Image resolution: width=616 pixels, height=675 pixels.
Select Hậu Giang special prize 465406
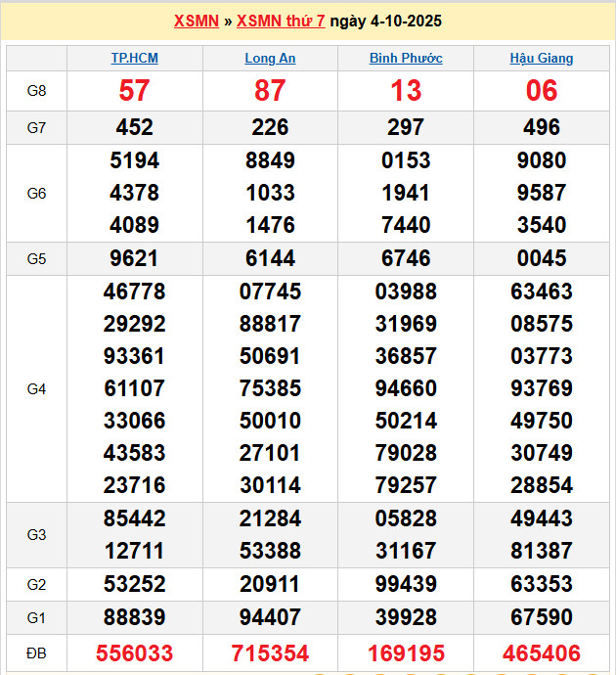pos(542,652)
